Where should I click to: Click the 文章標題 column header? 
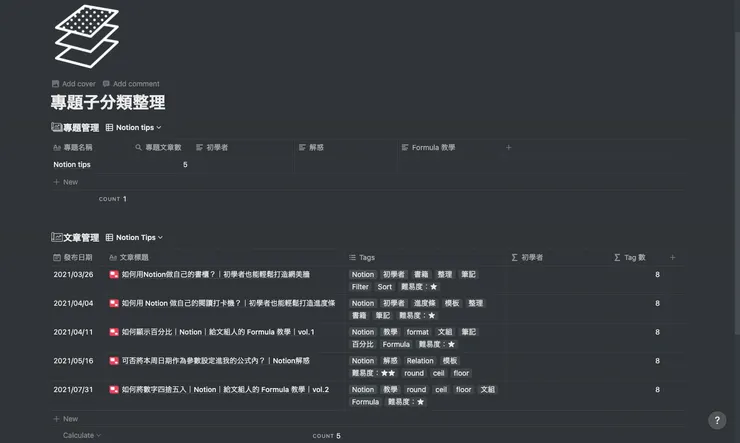coord(129,258)
